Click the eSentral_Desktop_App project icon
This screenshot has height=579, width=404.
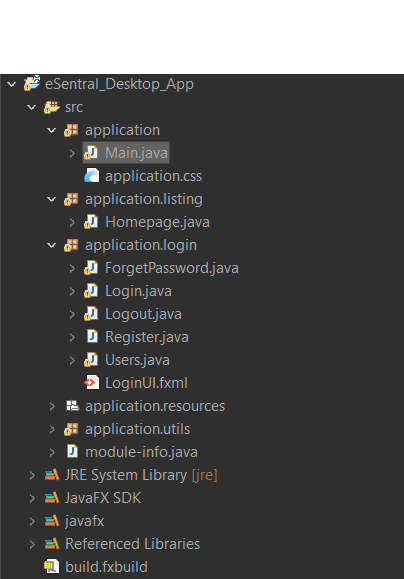[32, 83]
